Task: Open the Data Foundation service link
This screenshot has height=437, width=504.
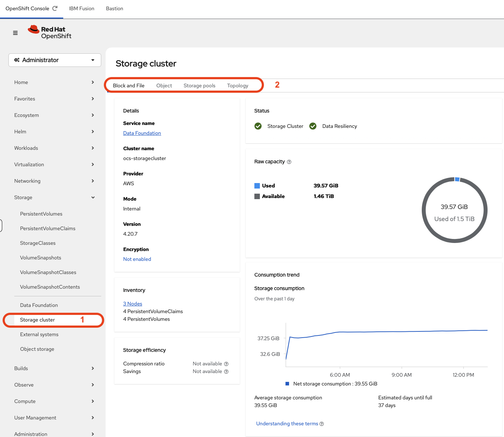Action: (142, 133)
